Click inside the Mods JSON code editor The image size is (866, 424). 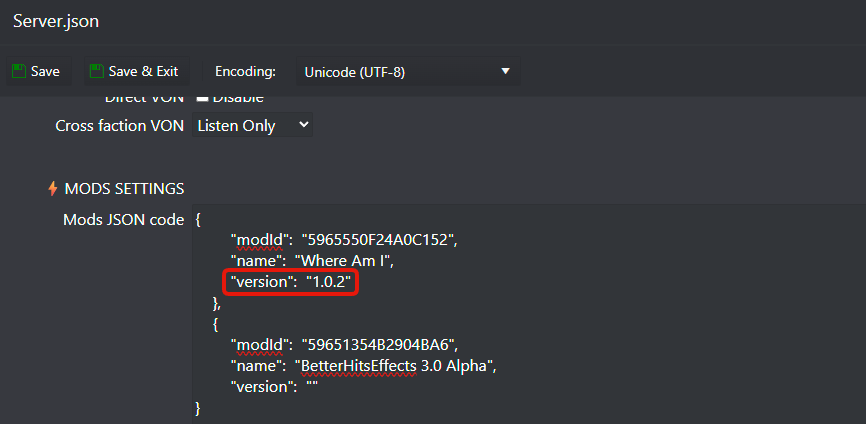tap(600, 320)
